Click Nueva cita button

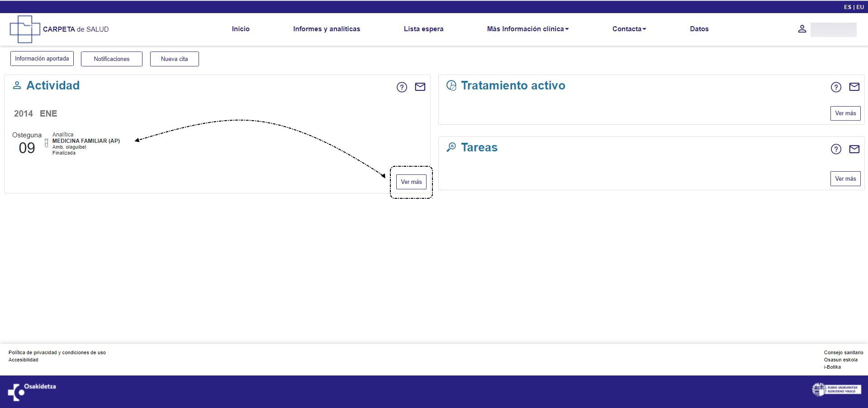[x=175, y=59]
